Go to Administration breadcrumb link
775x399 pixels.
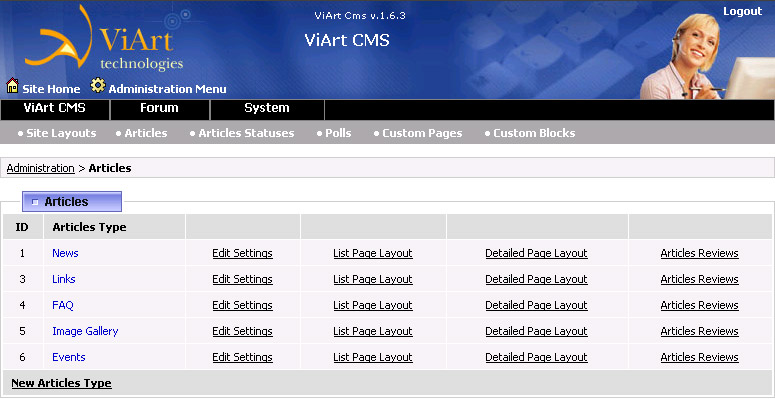[41, 168]
